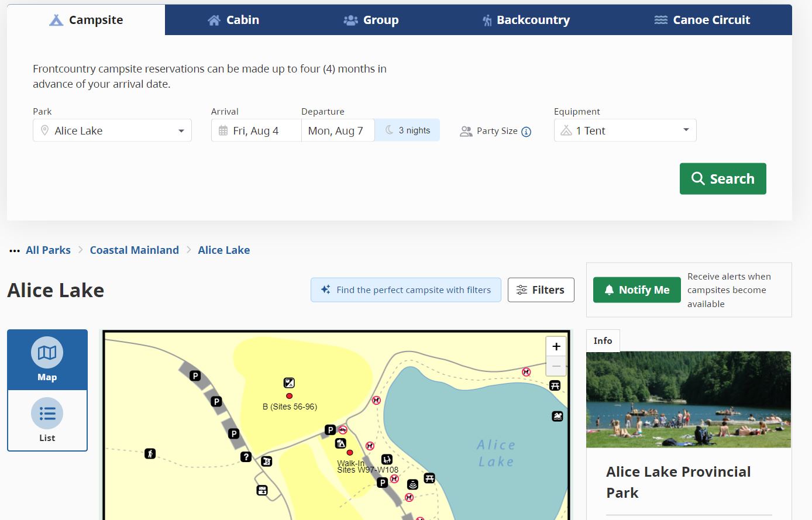Switch to Map view
The width and height of the screenshot is (812, 520).
[x=47, y=360]
